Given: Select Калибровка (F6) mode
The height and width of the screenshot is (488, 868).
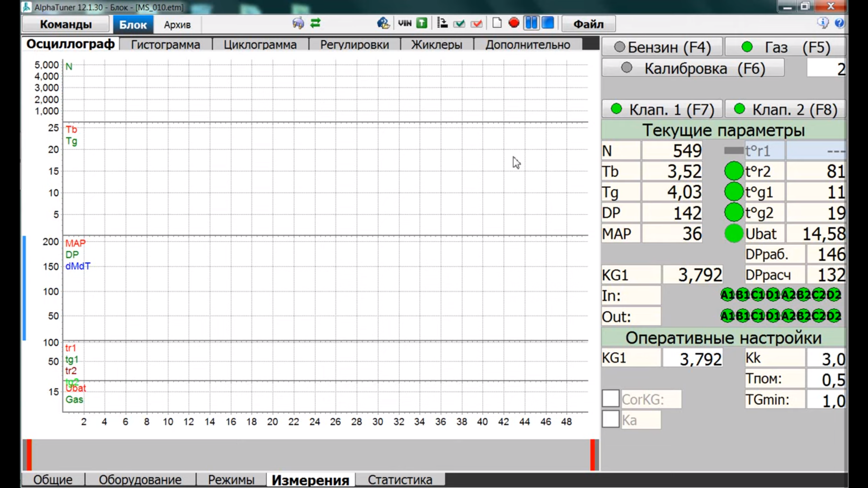Looking at the screenshot, I should (x=693, y=69).
